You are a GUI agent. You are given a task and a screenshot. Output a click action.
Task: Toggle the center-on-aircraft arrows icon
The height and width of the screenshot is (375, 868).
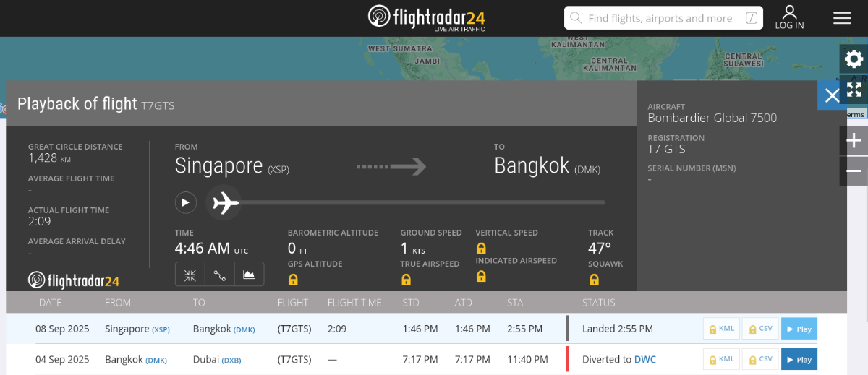190,275
